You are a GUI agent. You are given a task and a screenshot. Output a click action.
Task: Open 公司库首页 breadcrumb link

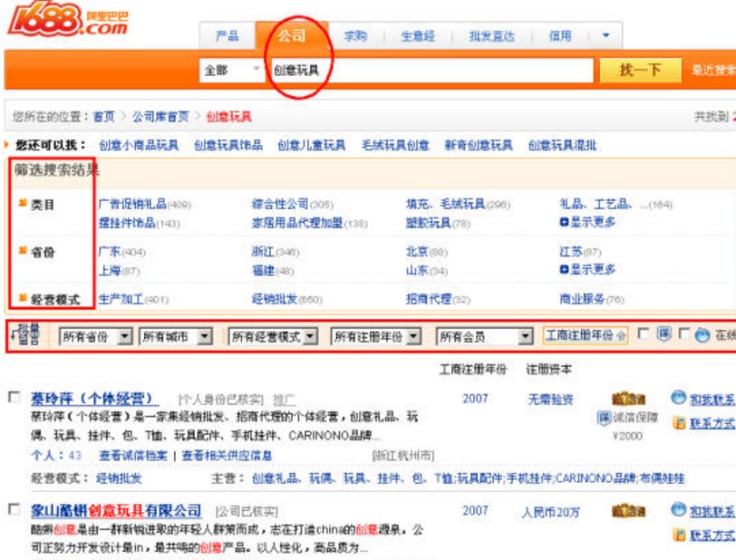coord(160,116)
